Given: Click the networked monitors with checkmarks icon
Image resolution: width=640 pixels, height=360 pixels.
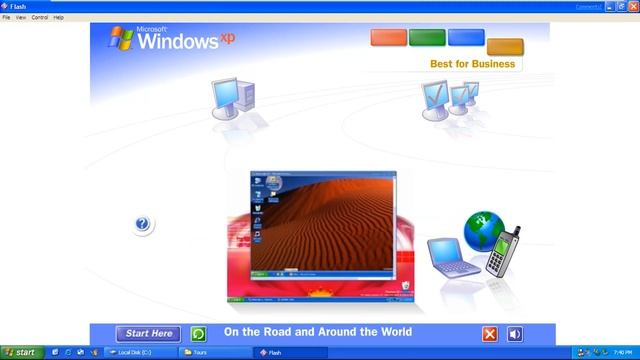Looking at the screenshot, I should point(450,101).
